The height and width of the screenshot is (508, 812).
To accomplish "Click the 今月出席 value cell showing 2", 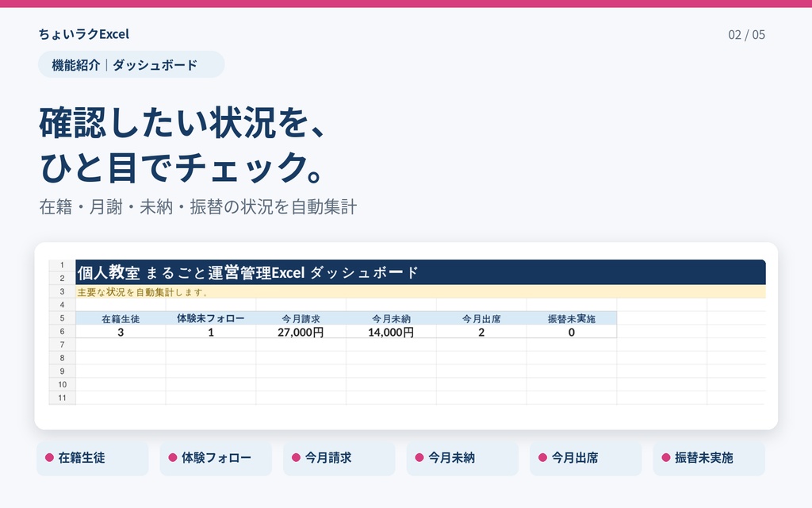I will tap(481, 332).
